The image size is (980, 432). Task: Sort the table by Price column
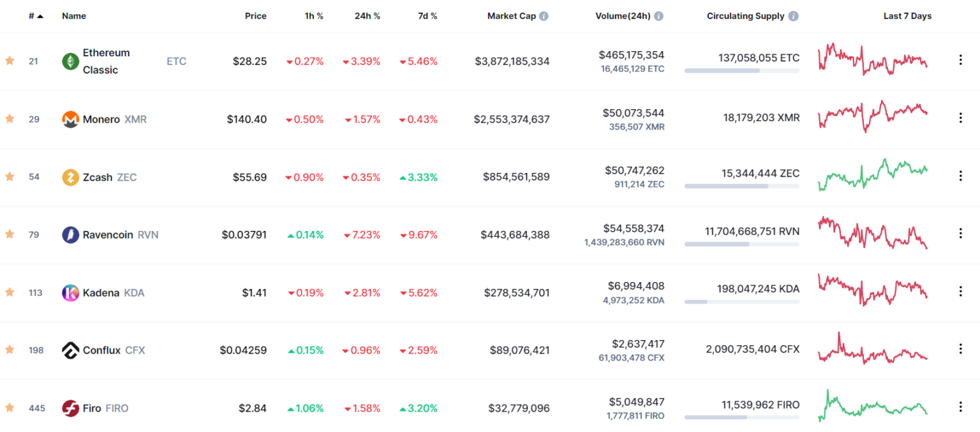[255, 16]
